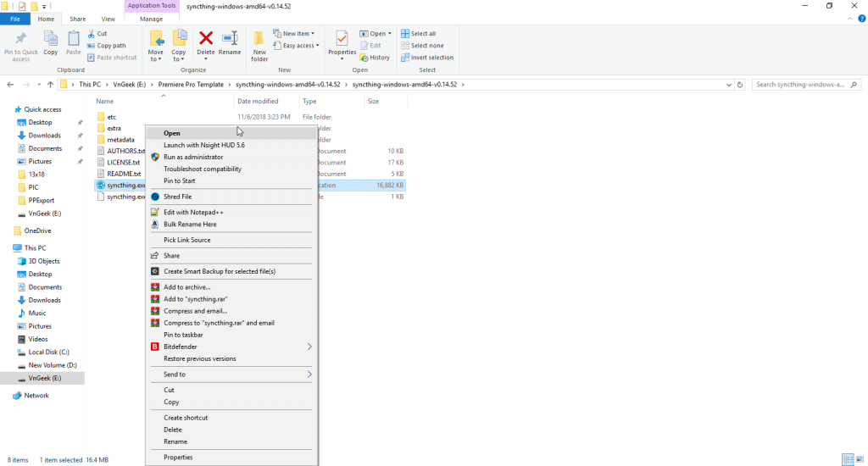Choose Create Smart Backup for selected file(s)
Screen dimensions: 868x466
pos(231,272)
